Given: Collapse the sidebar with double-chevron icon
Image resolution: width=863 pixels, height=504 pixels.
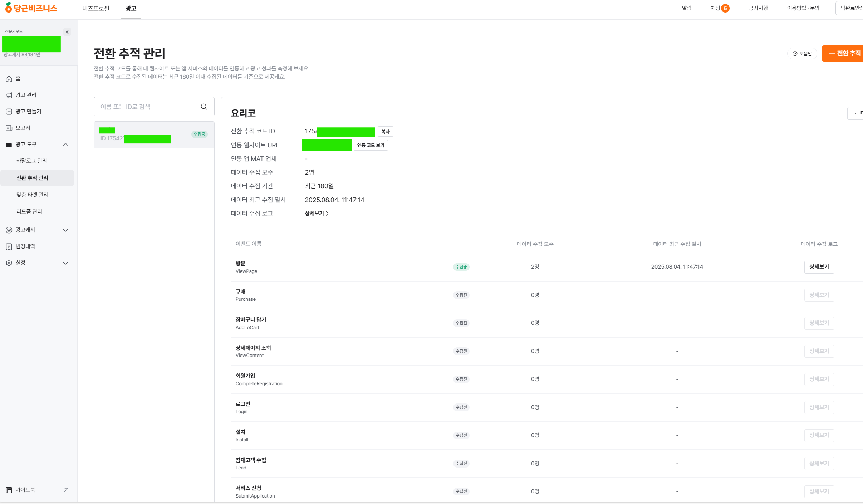Looking at the screenshot, I should click(67, 32).
